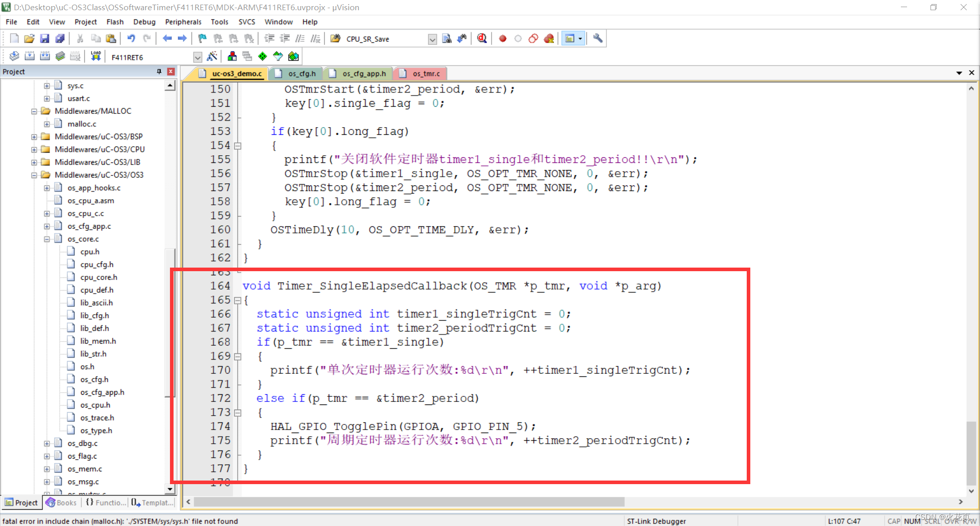
Task: Switch to the Books panel tab
Action: [x=61, y=503]
